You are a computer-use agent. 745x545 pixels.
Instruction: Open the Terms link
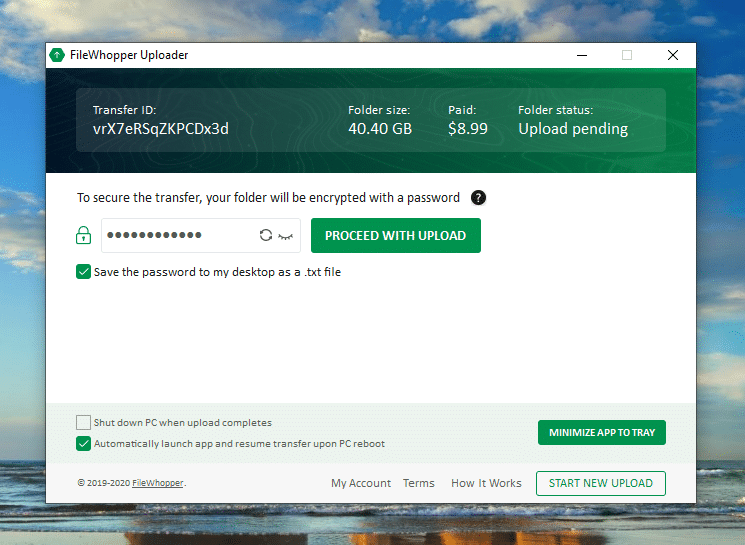(x=419, y=483)
